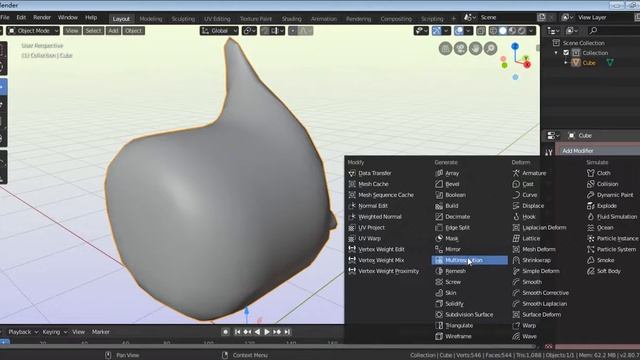
Task: Choose Vertex Weight Mix modifier
Action: [376, 260]
